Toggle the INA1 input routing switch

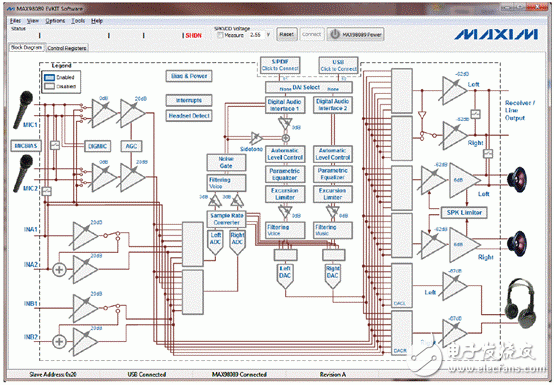click(x=112, y=235)
